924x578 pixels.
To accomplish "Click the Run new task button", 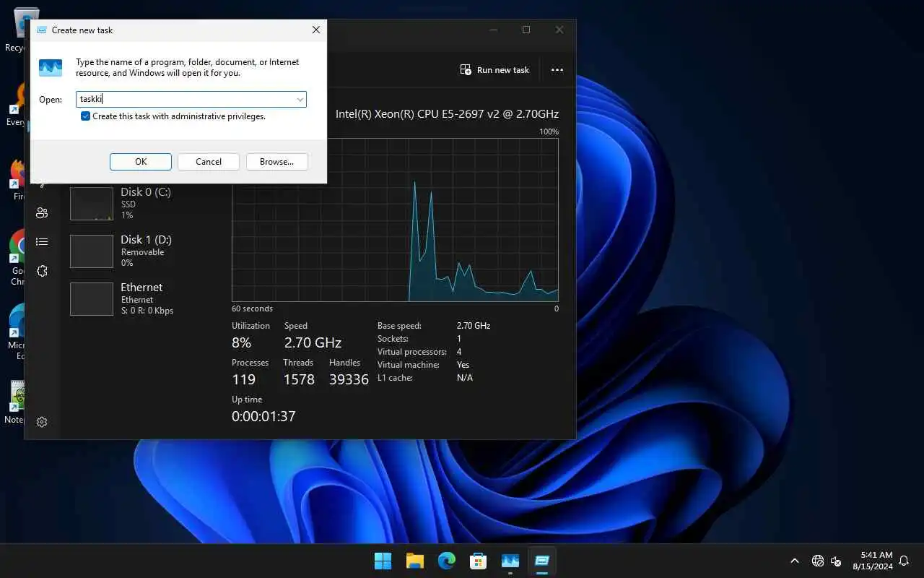I will pyautogui.click(x=494, y=70).
